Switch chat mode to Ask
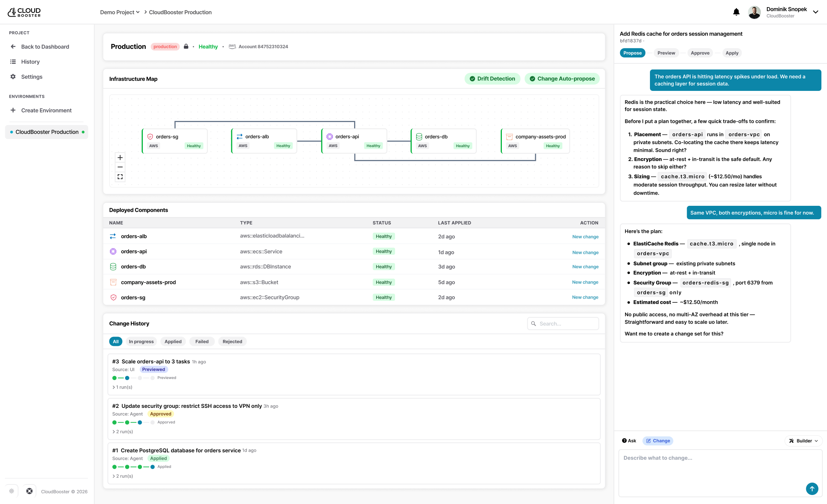This screenshot has height=504, width=827. click(629, 441)
